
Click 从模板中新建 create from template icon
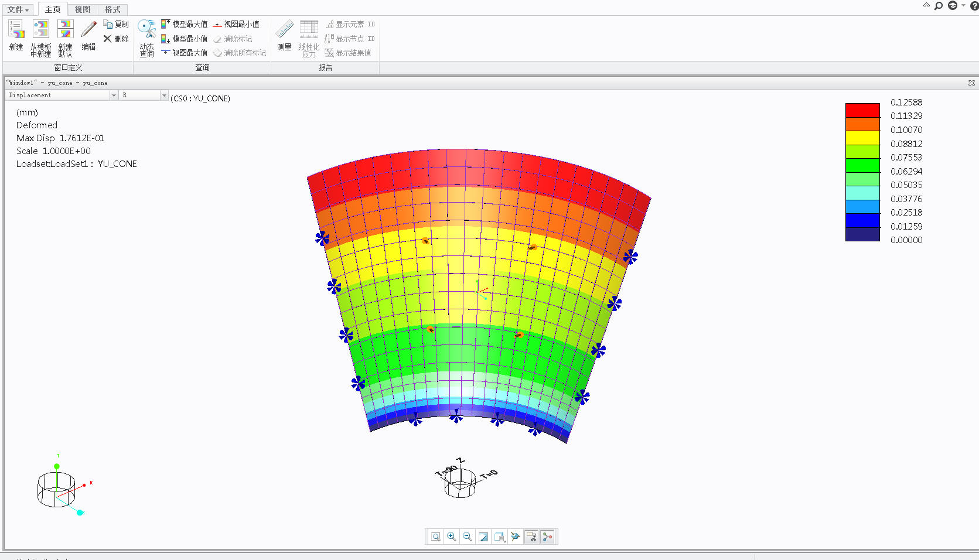(40, 37)
